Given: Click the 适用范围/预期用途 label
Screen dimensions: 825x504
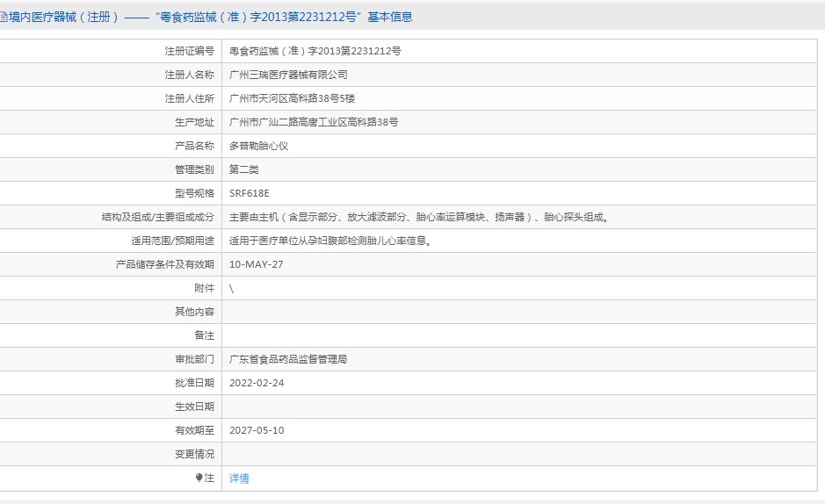Looking at the screenshot, I should (172, 241).
